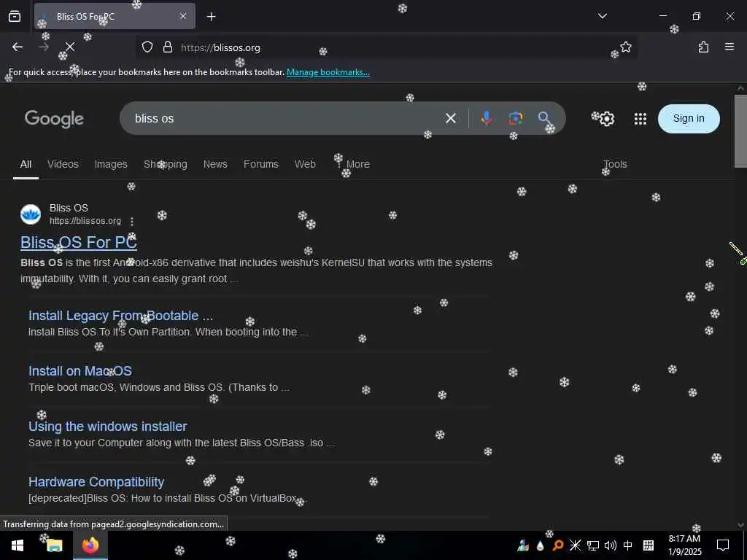
Task: Open taskbar clock showing 8:17 AM
Action: (x=684, y=545)
